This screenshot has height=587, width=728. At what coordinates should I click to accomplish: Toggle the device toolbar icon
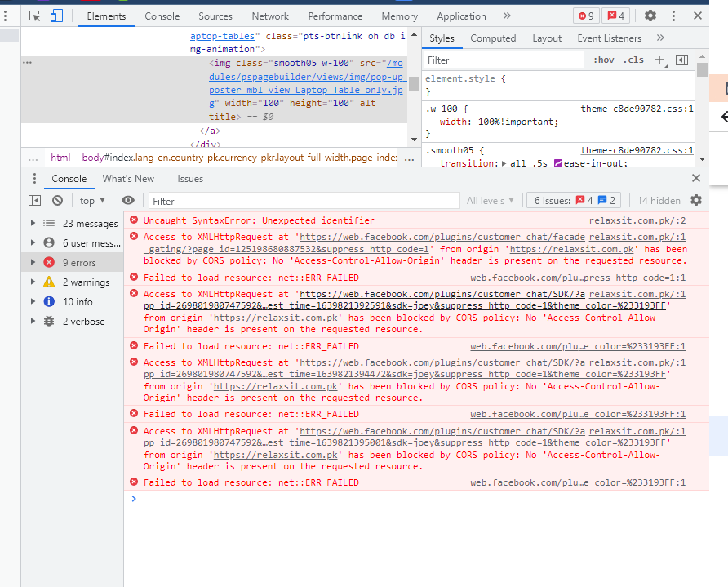coord(56,16)
